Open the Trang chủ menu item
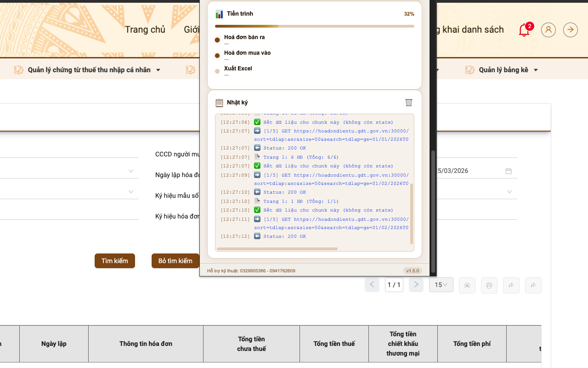The width and height of the screenshot is (588, 368). pyautogui.click(x=145, y=30)
